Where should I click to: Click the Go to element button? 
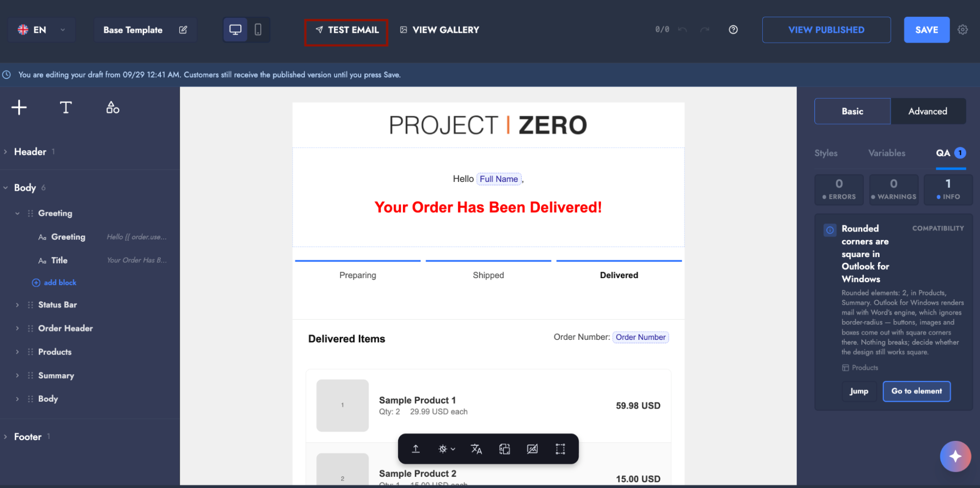click(x=917, y=391)
